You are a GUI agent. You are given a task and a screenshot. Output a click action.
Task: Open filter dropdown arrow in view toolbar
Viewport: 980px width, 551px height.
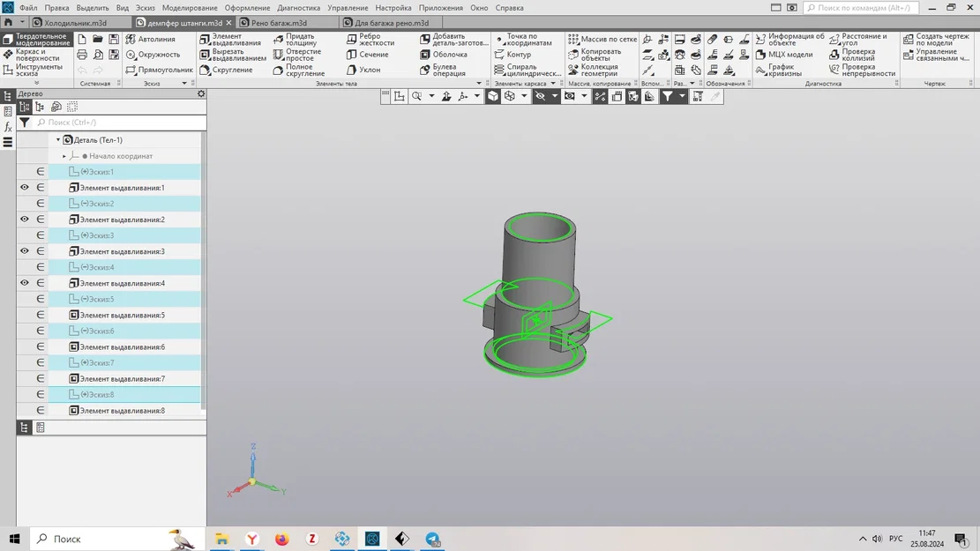click(682, 96)
